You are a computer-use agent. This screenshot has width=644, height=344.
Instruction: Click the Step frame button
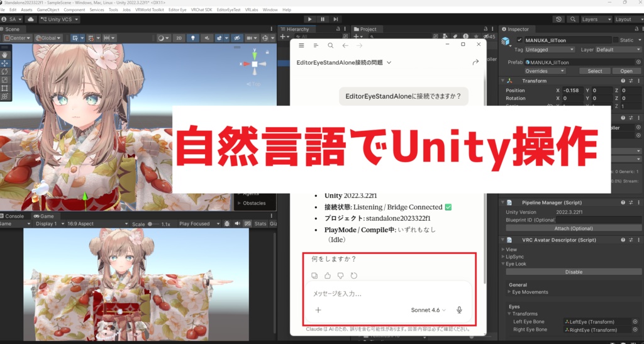click(x=336, y=19)
